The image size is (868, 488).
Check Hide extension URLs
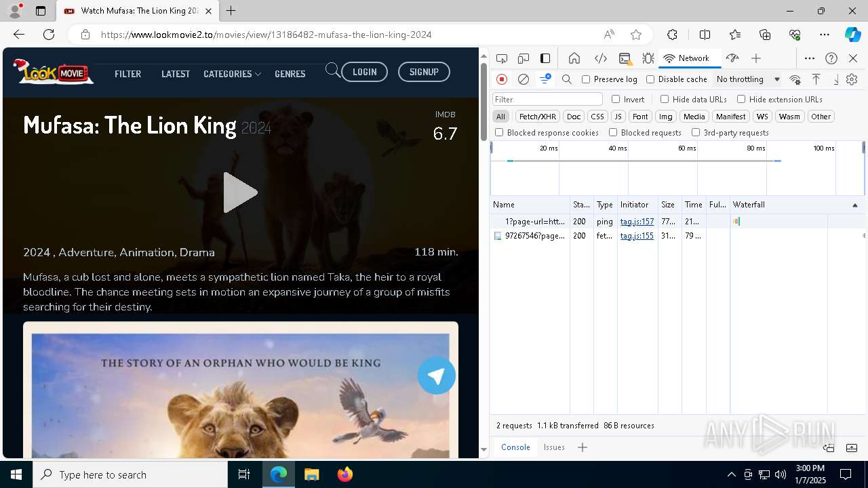(741, 99)
